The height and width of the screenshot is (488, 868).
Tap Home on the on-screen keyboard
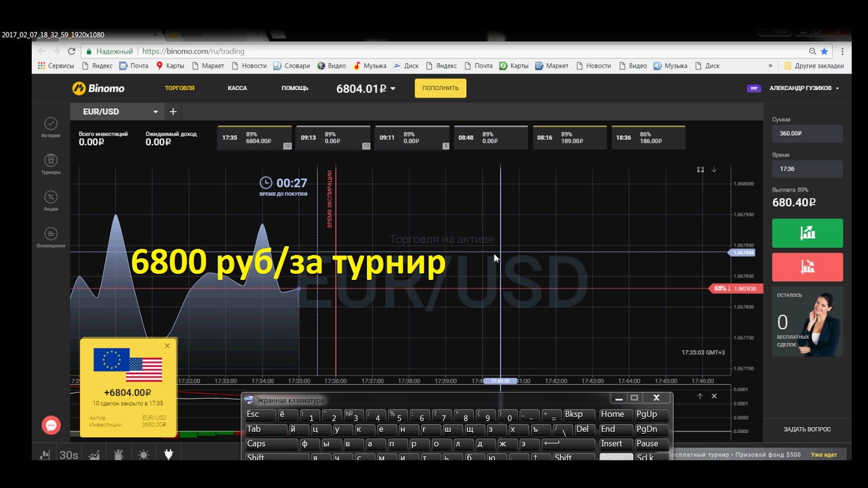coord(615,415)
